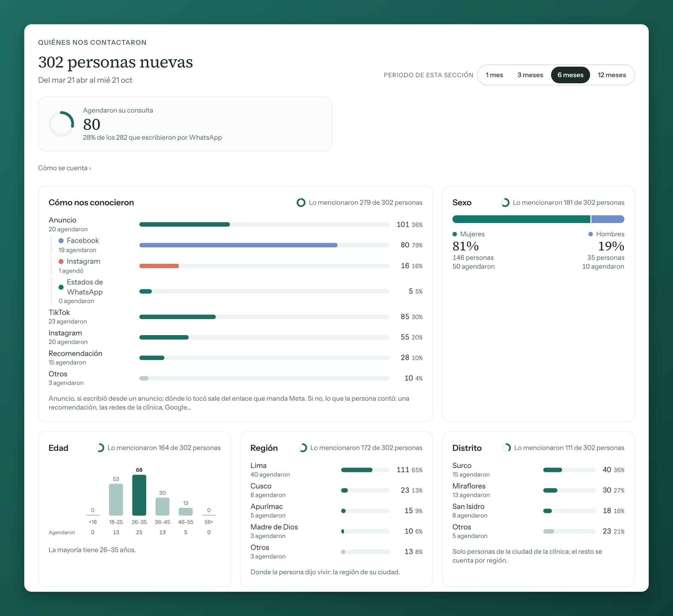Click the Anuncio progress bar

coord(264,224)
